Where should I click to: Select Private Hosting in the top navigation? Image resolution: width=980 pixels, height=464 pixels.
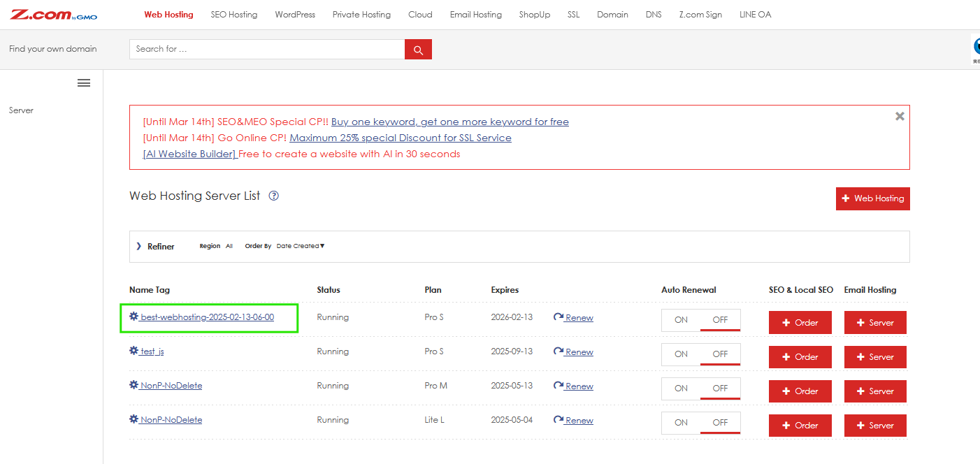click(361, 15)
